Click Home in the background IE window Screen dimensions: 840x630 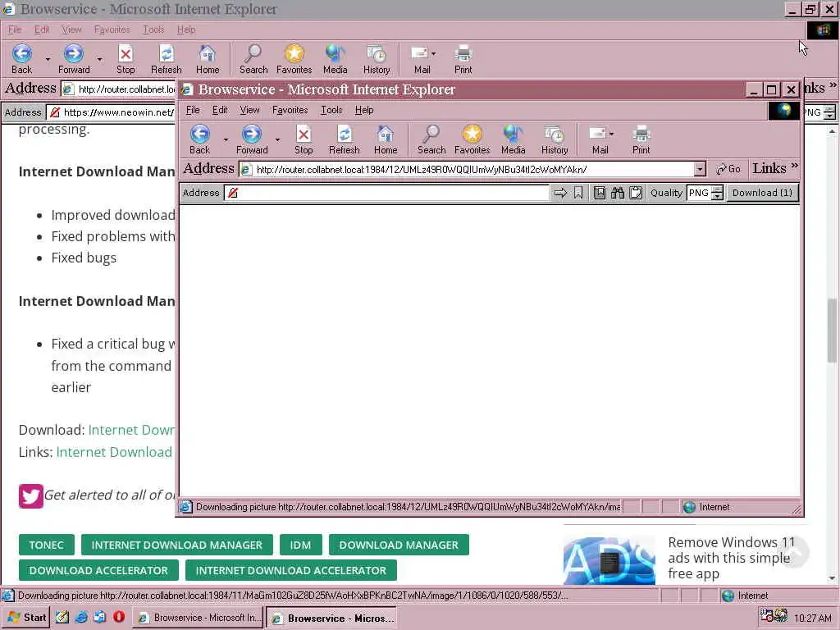click(208, 59)
